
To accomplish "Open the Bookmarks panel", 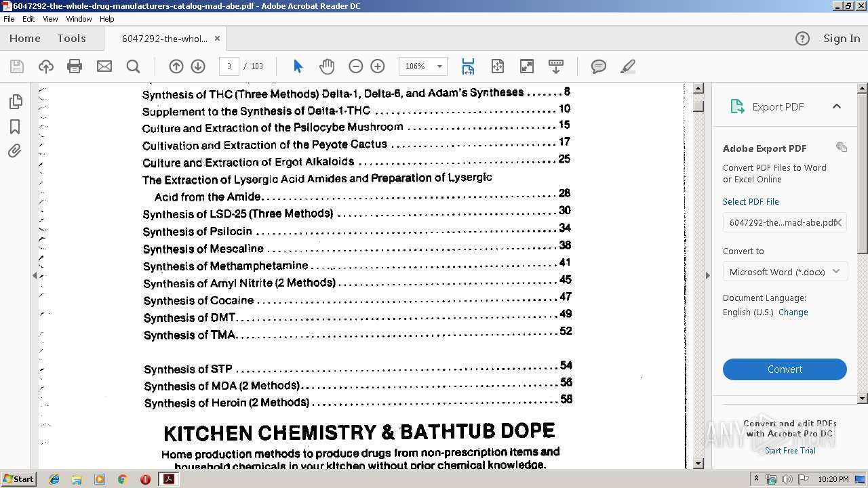I will click(x=15, y=127).
